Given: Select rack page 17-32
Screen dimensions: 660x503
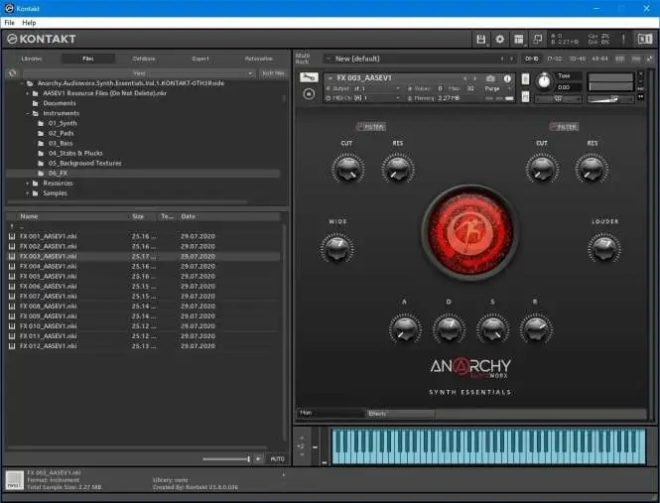Looking at the screenshot, I should pos(554,59).
